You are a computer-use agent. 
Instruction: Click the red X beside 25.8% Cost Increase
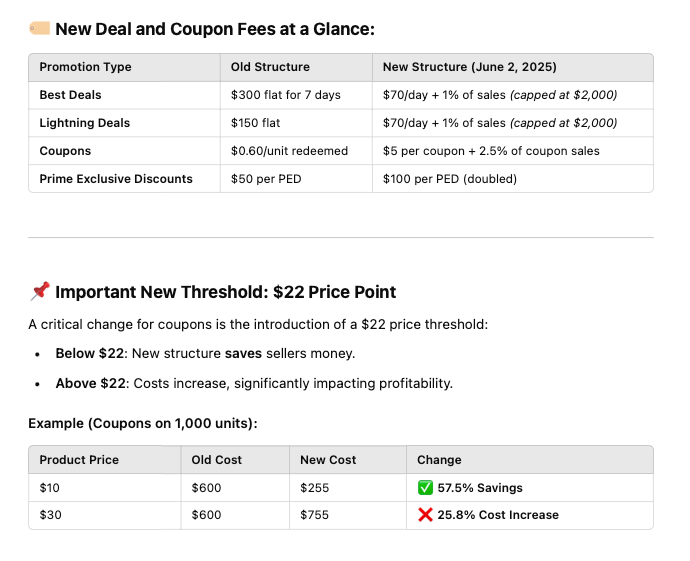click(425, 515)
